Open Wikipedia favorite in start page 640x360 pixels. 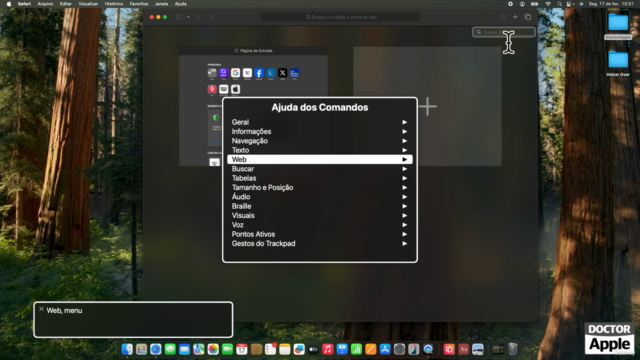point(247,73)
